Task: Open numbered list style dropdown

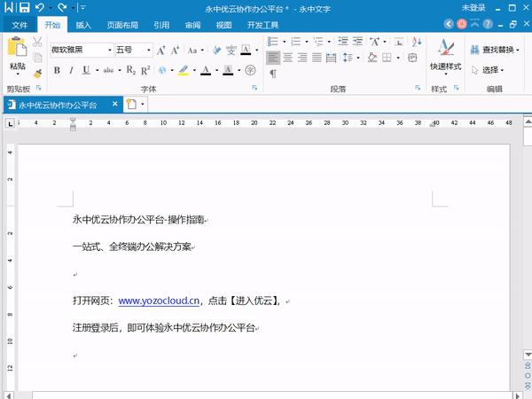Action: (307, 42)
